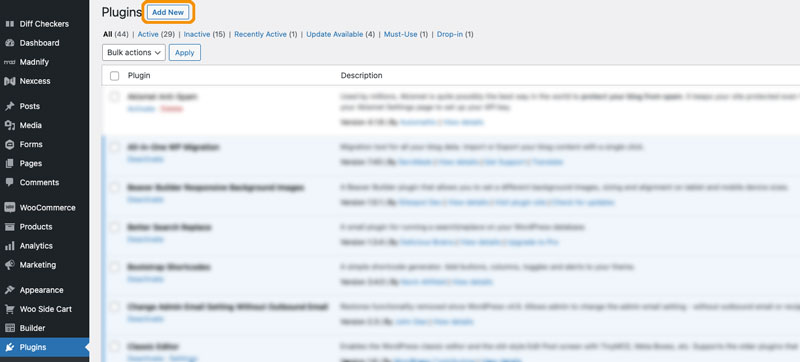Viewport: 800px width, 362px height.
Task: Open the Analytics bar chart icon
Action: 9,246
